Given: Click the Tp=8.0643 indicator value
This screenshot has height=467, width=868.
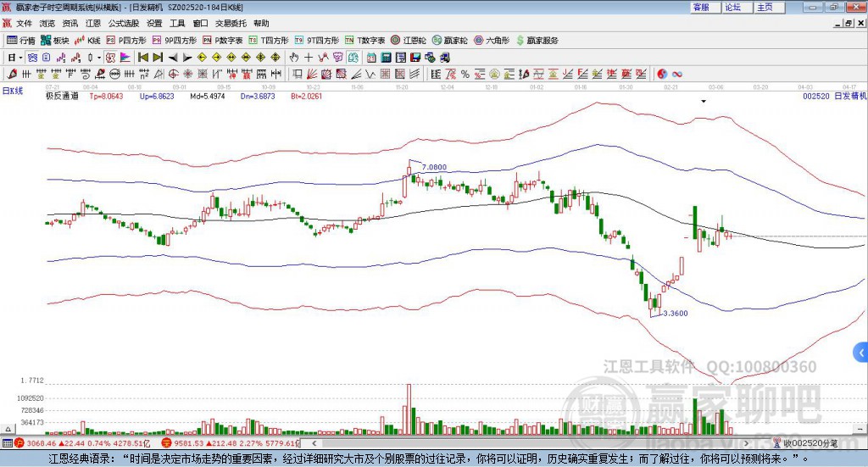Looking at the screenshot, I should 106,96.
